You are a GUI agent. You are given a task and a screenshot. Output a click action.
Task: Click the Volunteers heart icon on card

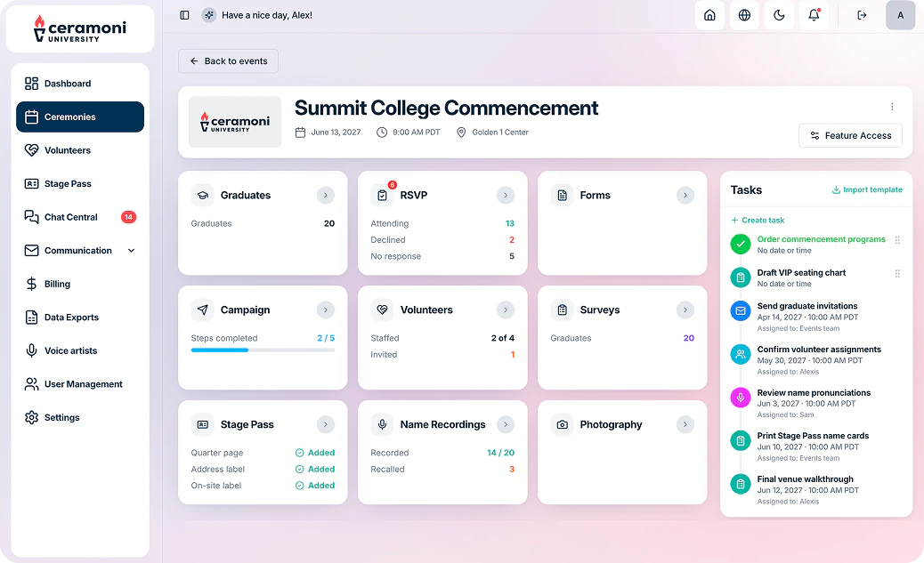coord(383,310)
